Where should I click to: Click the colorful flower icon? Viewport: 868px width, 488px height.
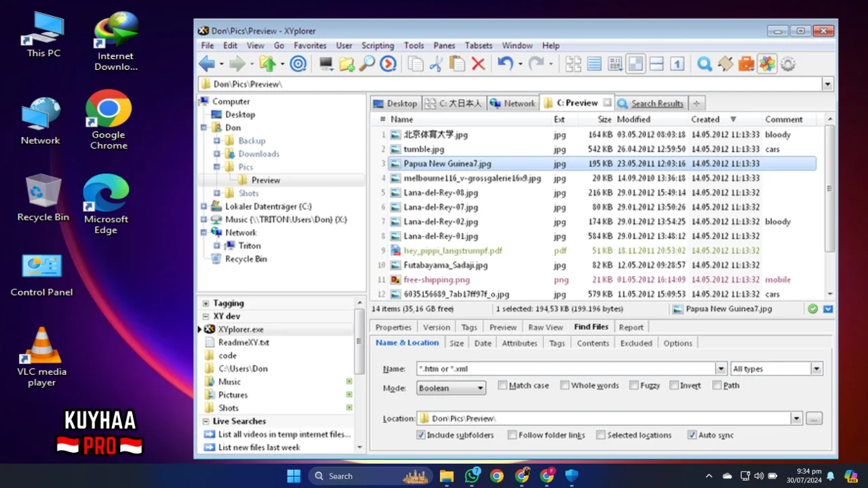[x=766, y=64]
